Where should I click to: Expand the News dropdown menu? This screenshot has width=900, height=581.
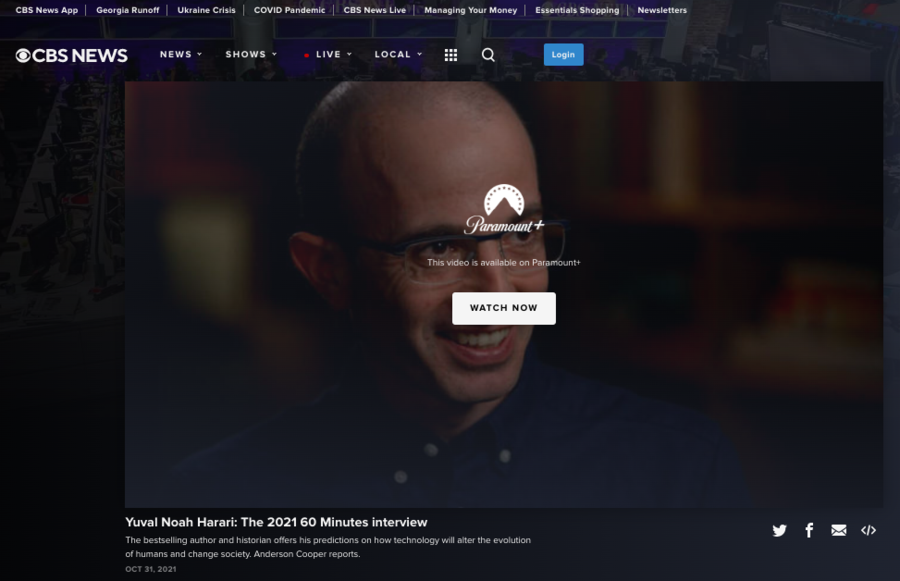click(x=181, y=55)
